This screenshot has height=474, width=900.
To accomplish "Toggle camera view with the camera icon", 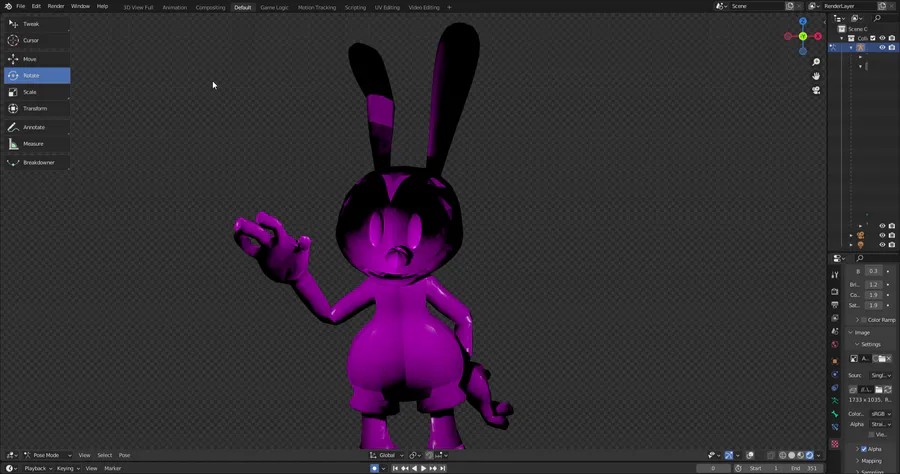I will (x=816, y=90).
